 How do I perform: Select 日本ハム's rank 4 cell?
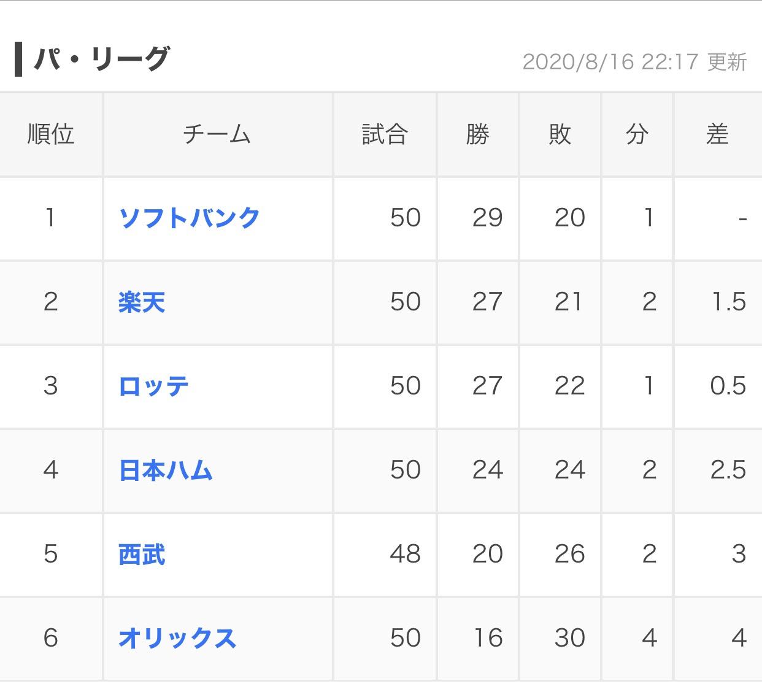click(x=51, y=470)
